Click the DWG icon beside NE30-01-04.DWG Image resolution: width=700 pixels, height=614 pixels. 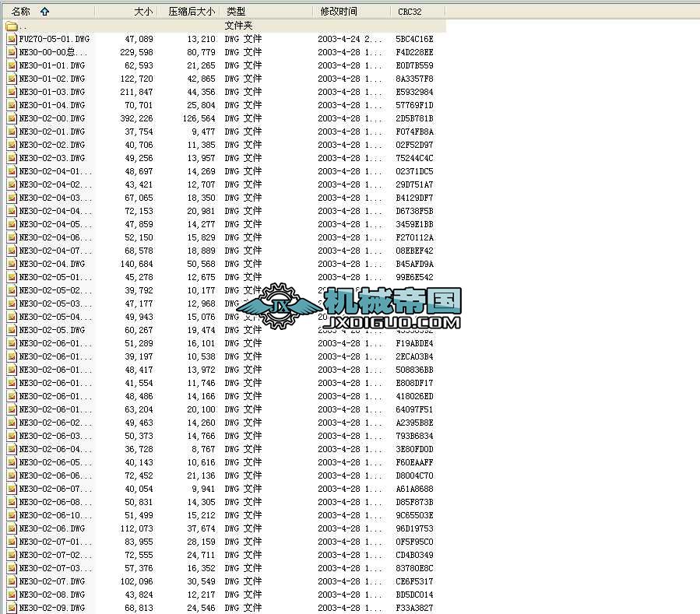[x=12, y=105]
